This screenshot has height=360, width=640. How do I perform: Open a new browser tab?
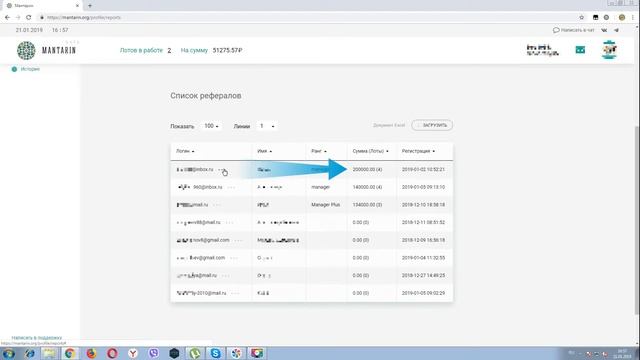click(90, 6)
